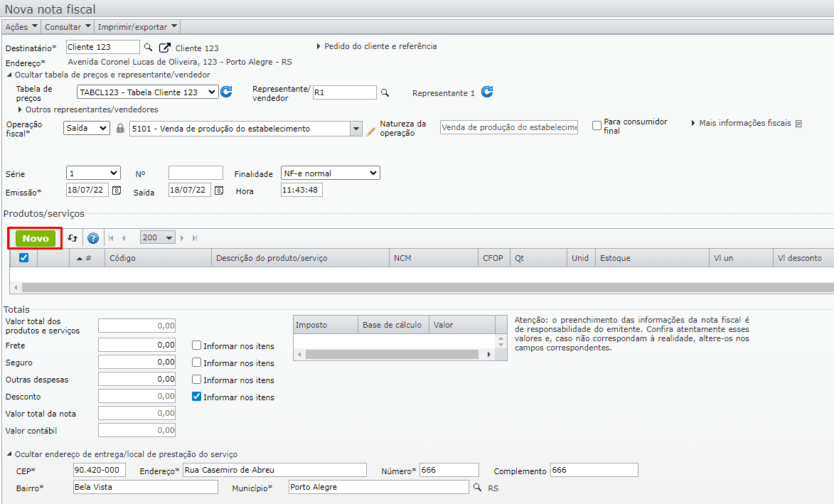Click padlock icon beside Operação fiscal
The width and height of the screenshot is (834, 504).
coord(120,128)
